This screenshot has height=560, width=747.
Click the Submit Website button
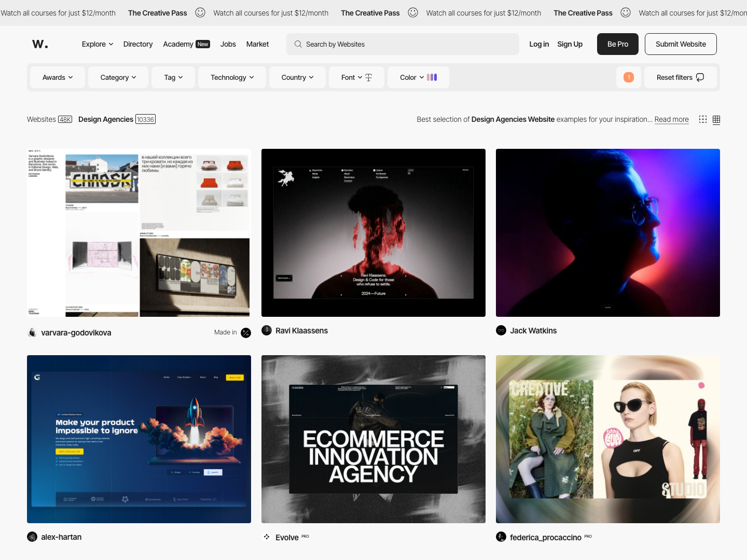click(681, 44)
